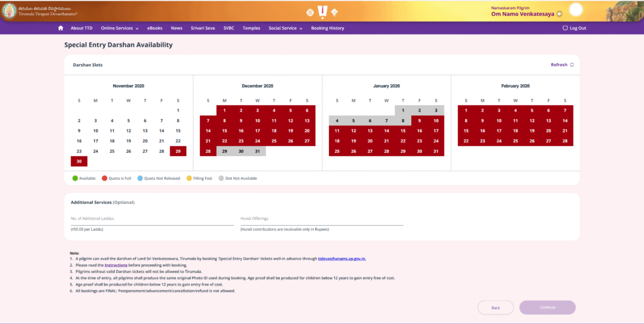Click the refresh arrows icon next to Refresh
This screenshot has height=324, width=644.
point(572,65)
